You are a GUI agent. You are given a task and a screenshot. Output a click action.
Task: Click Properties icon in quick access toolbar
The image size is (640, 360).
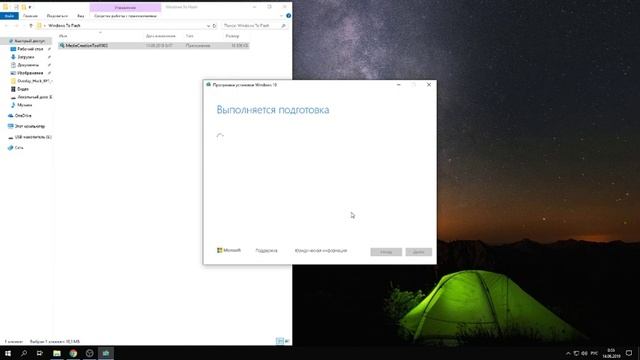[16, 7]
